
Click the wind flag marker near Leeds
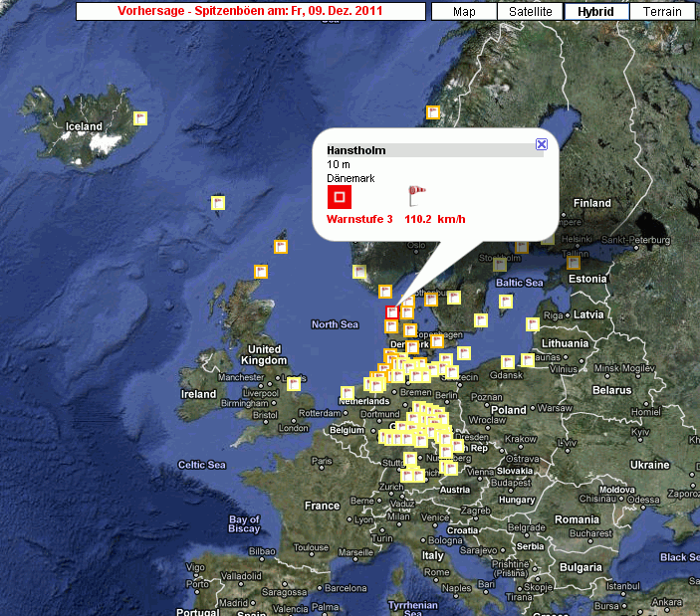pyautogui.click(x=294, y=383)
